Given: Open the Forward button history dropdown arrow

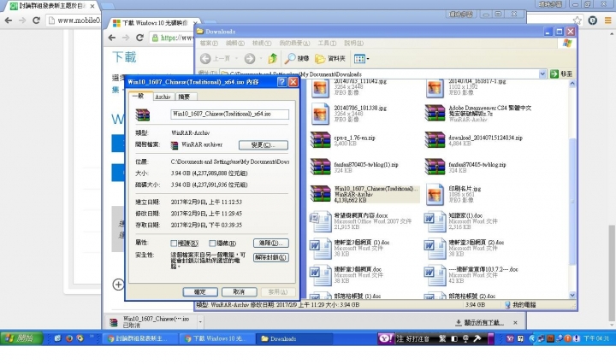Looking at the screenshot, I should (261, 59).
